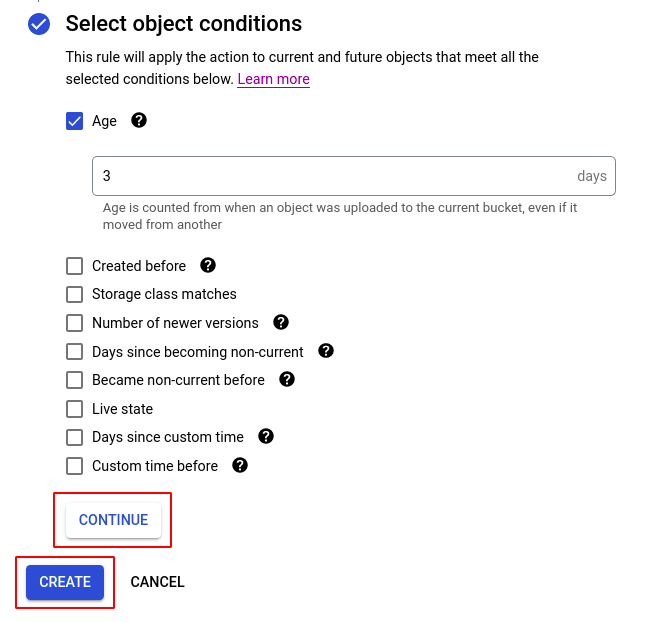This screenshot has width=645, height=622.
Task: Click help icon next to Custom time before
Action: click(239, 465)
